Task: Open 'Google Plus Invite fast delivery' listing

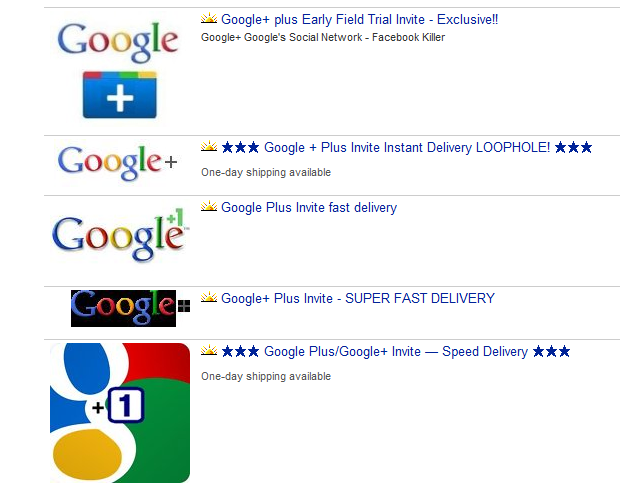Action: point(309,208)
